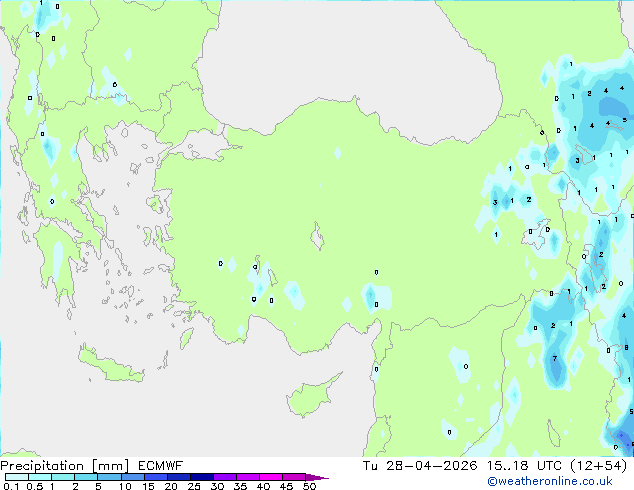
Task: Click the above-50 arrow tip of the legend
Action: click(317, 477)
